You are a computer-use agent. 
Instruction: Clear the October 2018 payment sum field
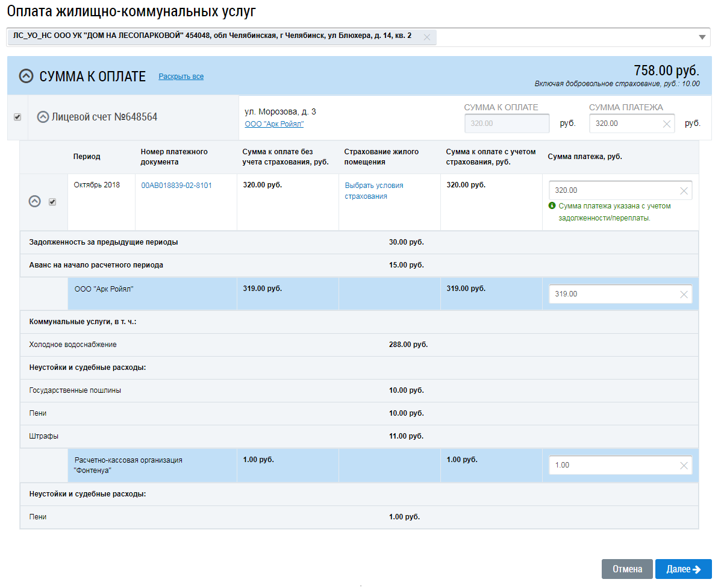[x=683, y=190]
